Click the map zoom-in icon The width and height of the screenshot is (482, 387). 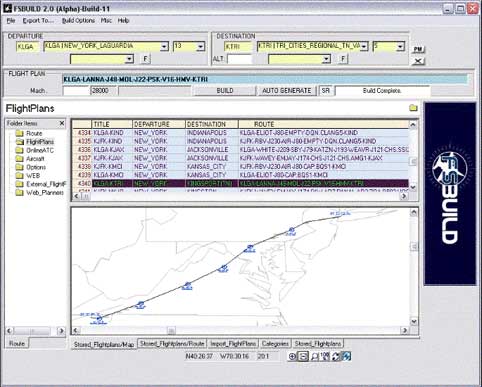(x=292, y=356)
